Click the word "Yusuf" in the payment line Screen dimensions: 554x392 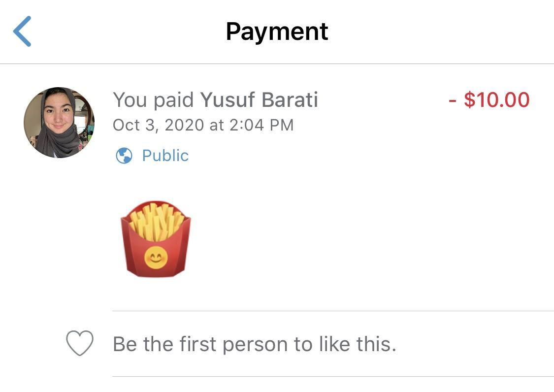tap(228, 100)
